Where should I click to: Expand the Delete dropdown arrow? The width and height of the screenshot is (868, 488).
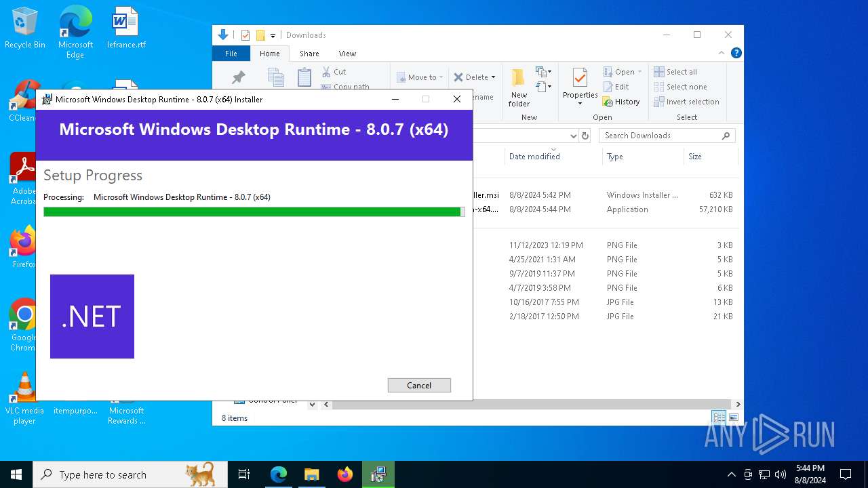coord(493,77)
